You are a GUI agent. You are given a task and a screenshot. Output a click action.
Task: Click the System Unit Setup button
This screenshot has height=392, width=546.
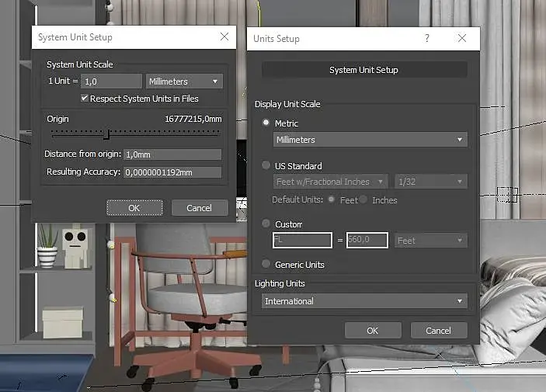(364, 70)
